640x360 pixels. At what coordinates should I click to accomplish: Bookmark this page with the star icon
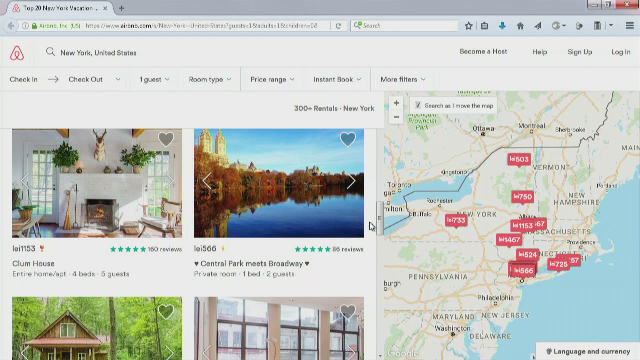[469, 26]
